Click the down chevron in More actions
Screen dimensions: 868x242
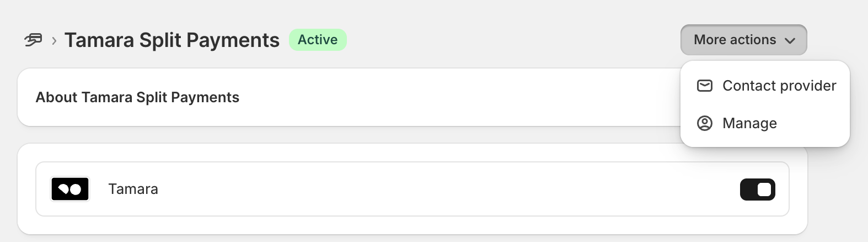click(x=790, y=40)
